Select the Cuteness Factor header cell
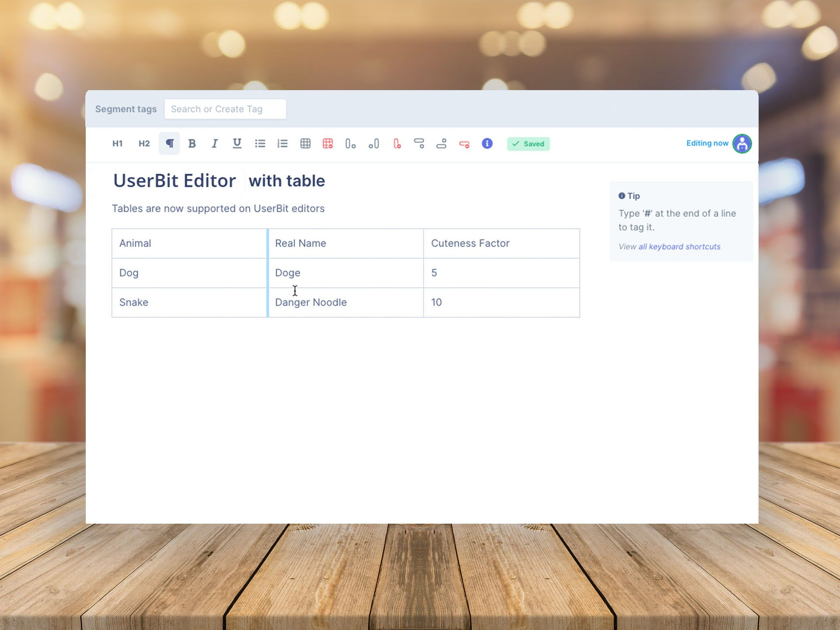 501,243
